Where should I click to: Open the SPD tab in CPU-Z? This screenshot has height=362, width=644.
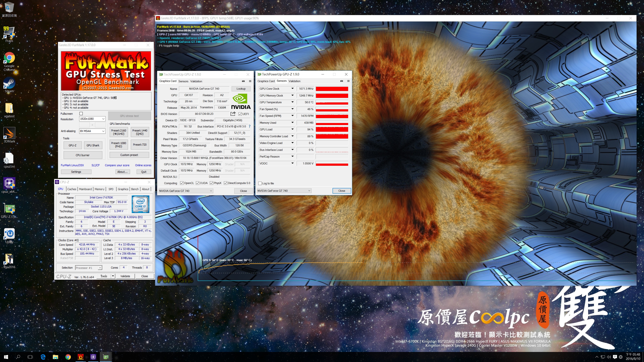pos(111,189)
